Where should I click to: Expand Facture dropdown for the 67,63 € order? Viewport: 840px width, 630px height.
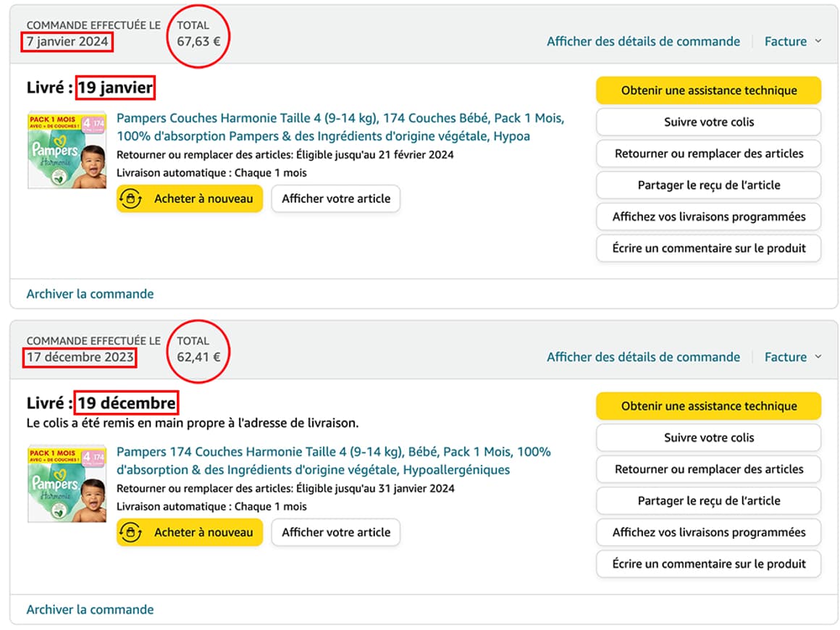point(793,41)
